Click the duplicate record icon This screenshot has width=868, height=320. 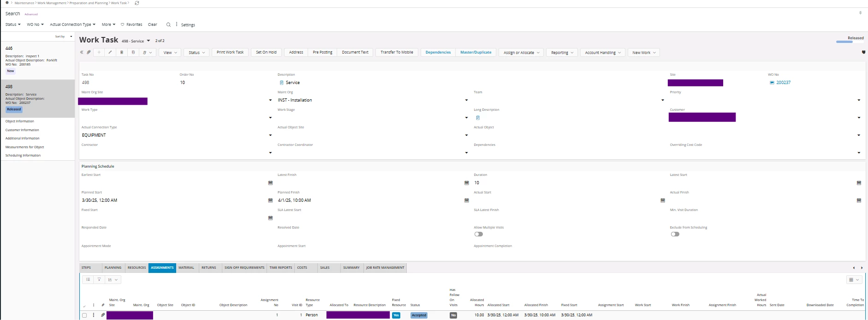(x=133, y=52)
